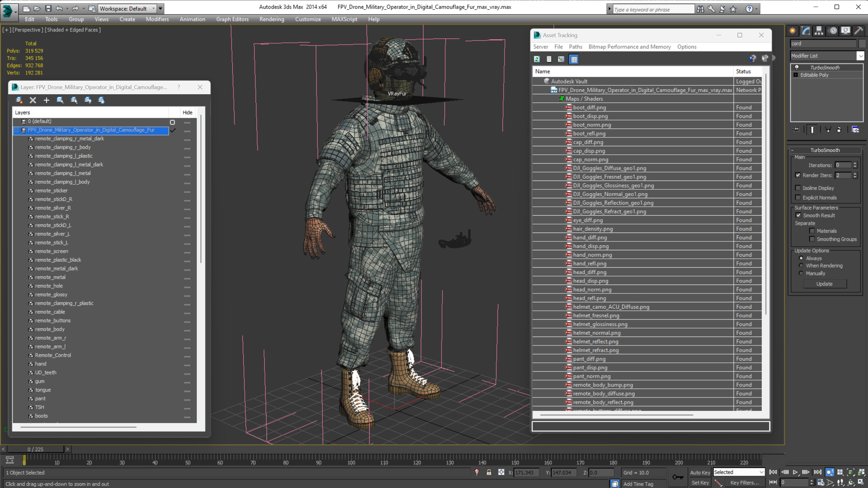Screen dimensions: 868x488
Task: Click Create New Layer icon in Layer dialog
Action: point(19,100)
